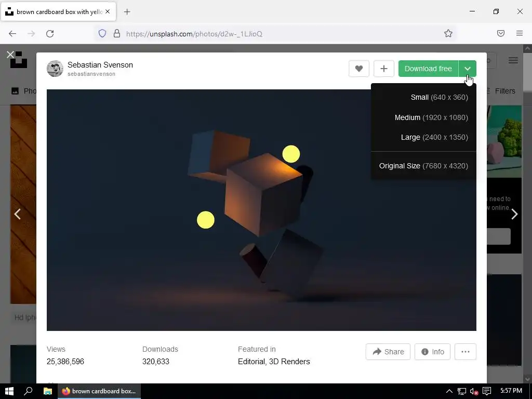The height and width of the screenshot is (399, 532).
Task: Close the photo modal with X icon
Action: (x=10, y=55)
